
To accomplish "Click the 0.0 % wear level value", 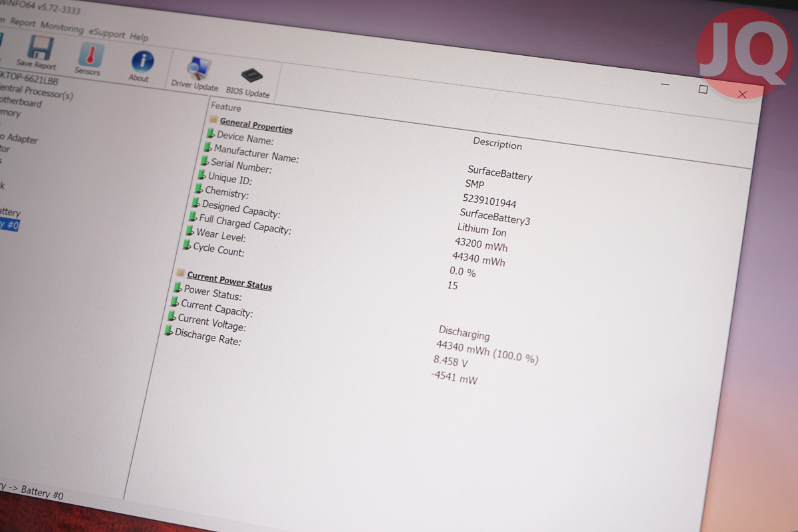I will [463, 272].
